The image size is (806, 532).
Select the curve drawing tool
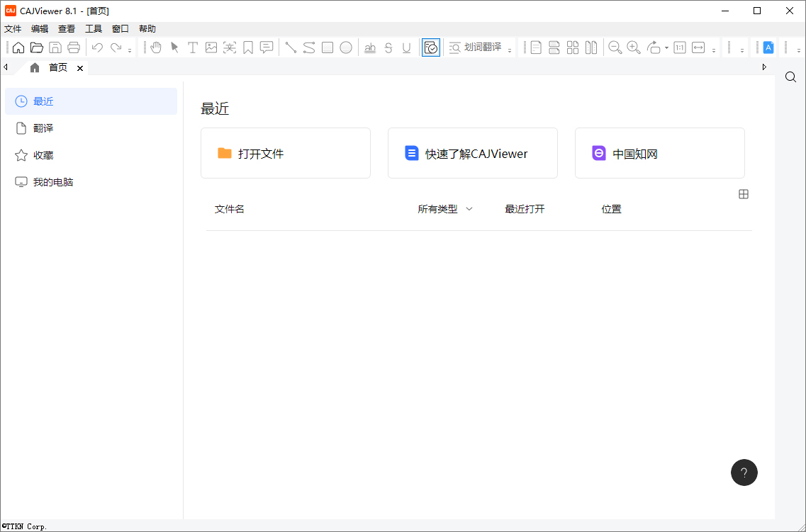pos(309,47)
